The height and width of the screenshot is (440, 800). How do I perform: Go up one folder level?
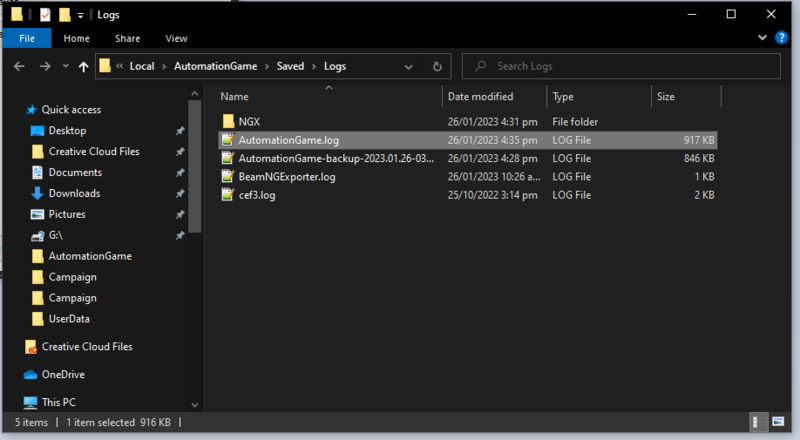click(84, 66)
